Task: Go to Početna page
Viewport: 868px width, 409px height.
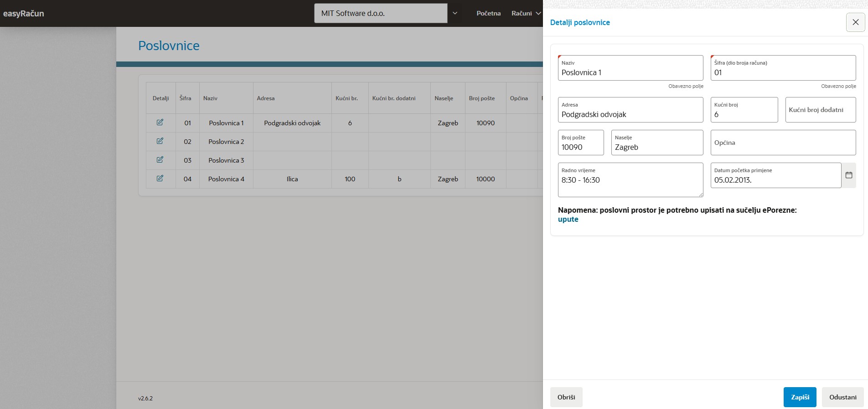Action: [488, 13]
